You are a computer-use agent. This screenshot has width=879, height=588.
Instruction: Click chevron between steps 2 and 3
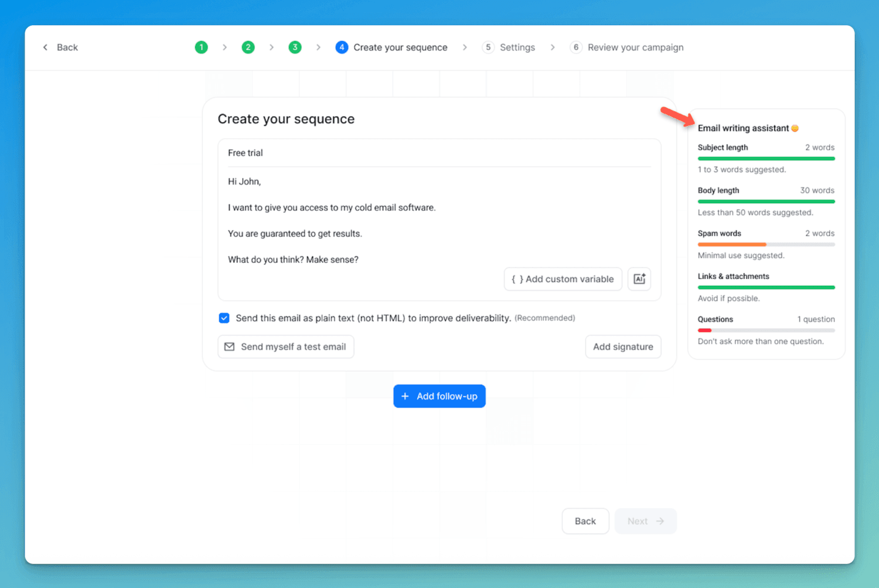pyautogui.click(x=271, y=47)
